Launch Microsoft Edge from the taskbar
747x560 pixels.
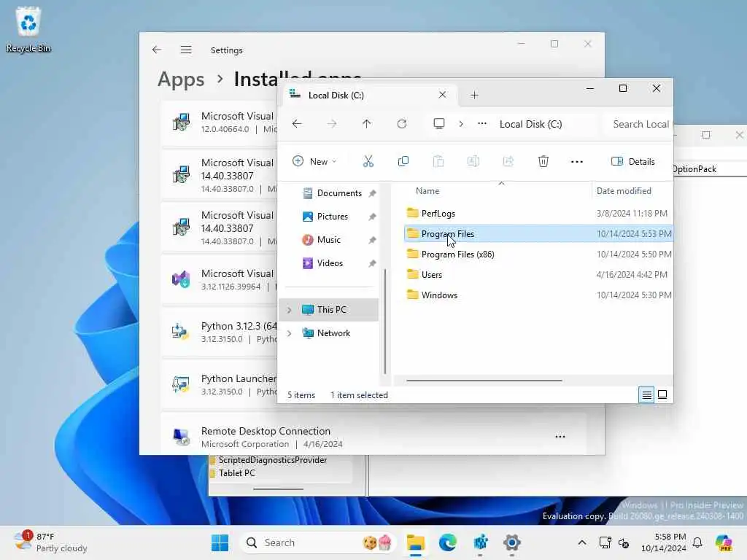click(x=447, y=542)
